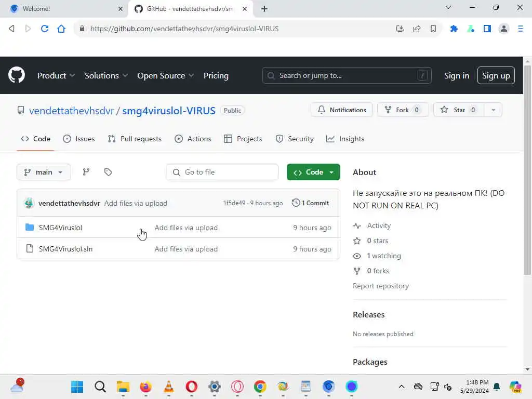532x399 pixels.
Task: Show hidden system tray icons
Action: click(402, 387)
